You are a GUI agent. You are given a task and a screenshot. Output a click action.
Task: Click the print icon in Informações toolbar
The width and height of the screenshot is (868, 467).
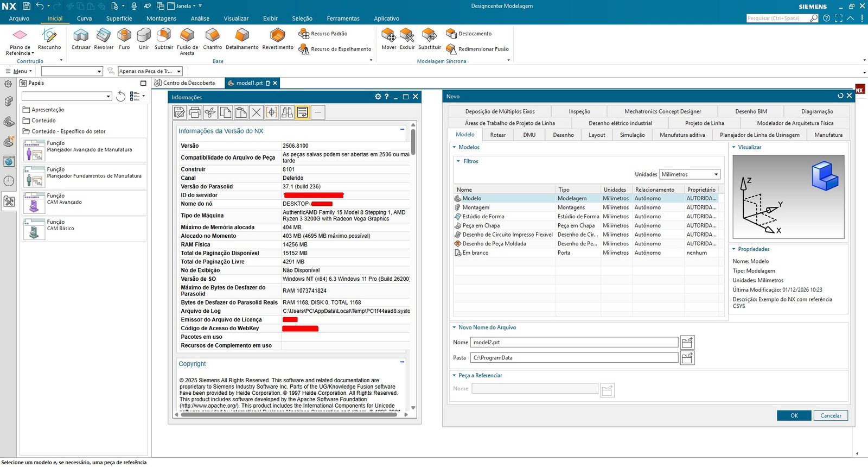[195, 112]
